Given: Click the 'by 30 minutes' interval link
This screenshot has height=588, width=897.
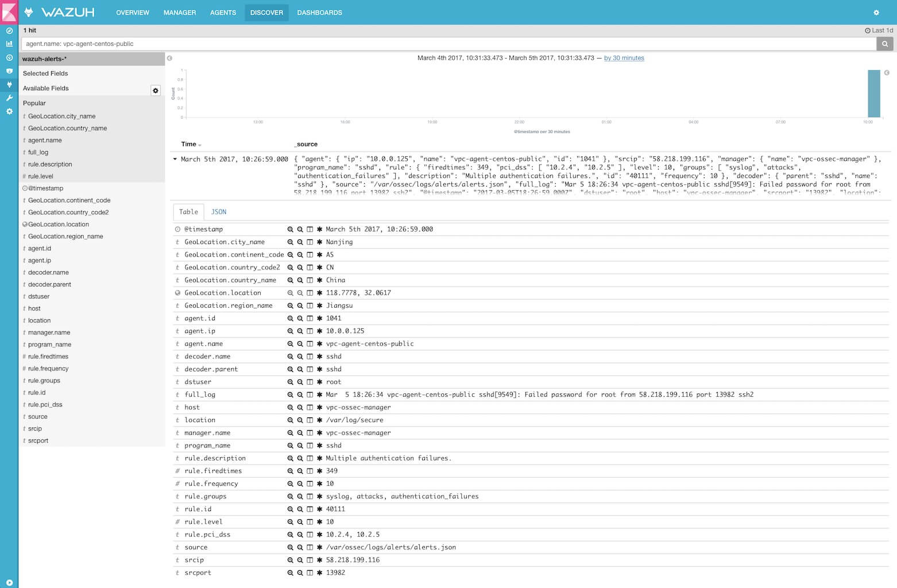Looking at the screenshot, I should 624,58.
